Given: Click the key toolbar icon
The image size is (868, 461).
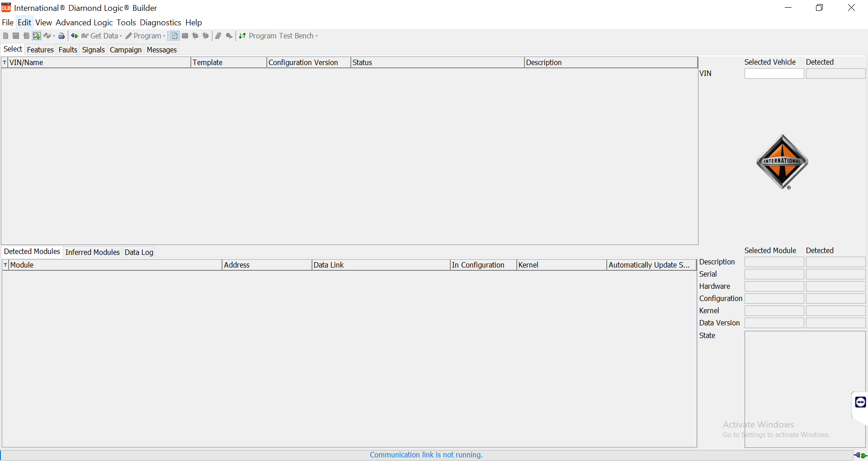Looking at the screenshot, I should pyautogui.click(x=229, y=36).
